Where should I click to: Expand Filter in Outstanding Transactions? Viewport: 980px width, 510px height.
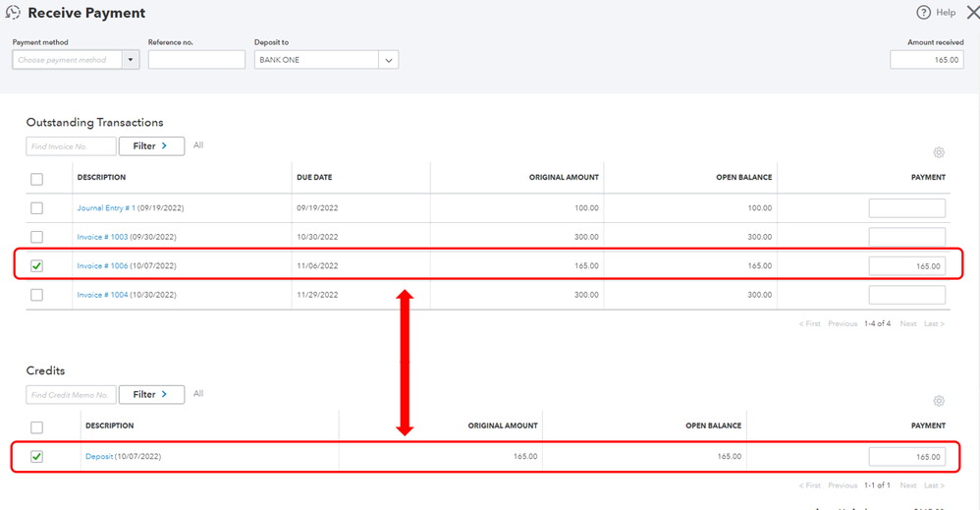(151, 145)
